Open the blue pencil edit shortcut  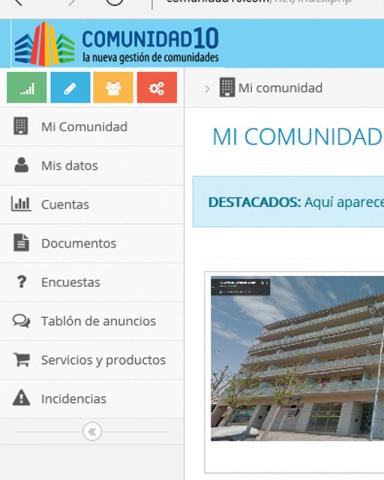click(70, 88)
